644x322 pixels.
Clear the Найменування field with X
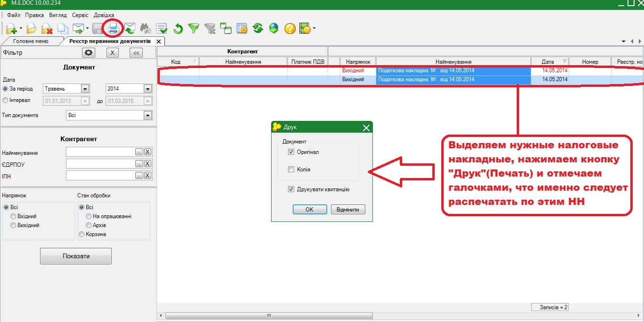(148, 152)
